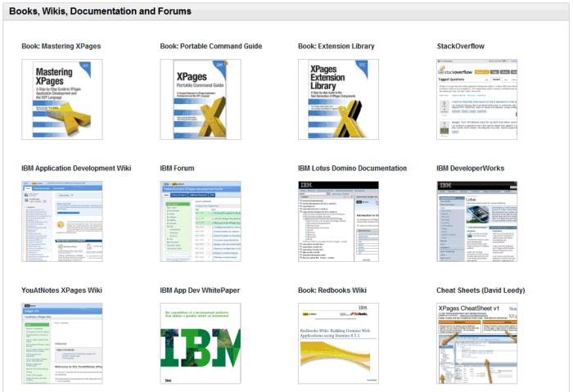Image resolution: width=573 pixels, height=392 pixels.
Task: Open the XPages Portable Command Guide cover thumbnail
Action: (x=201, y=99)
